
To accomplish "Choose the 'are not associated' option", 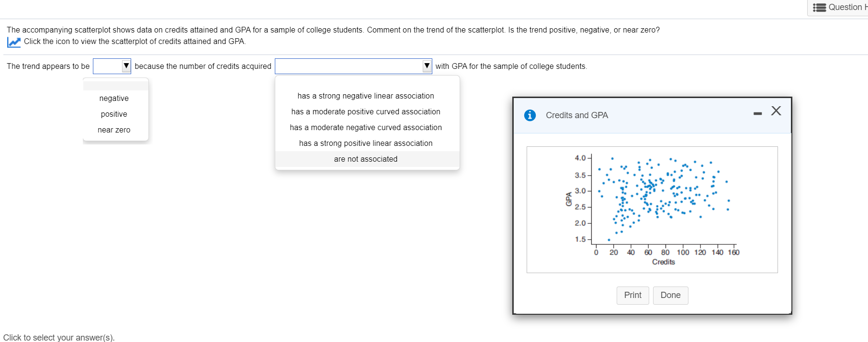I will click(x=366, y=159).
